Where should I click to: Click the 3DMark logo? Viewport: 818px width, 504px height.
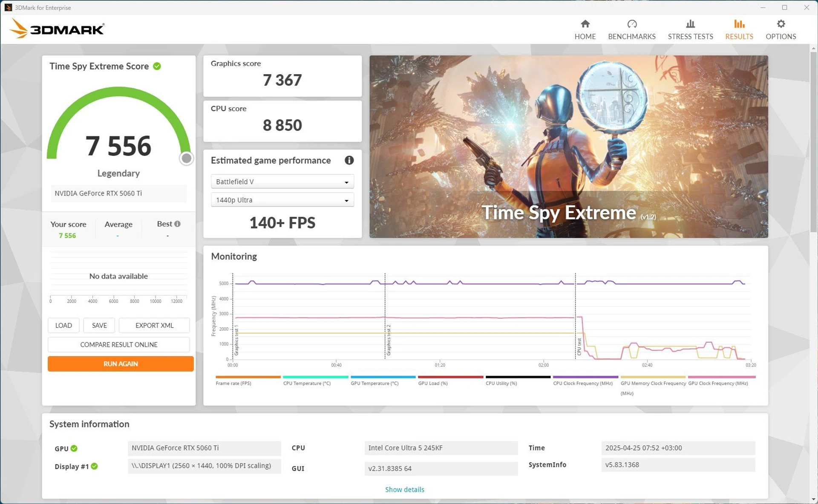[57, 29]
